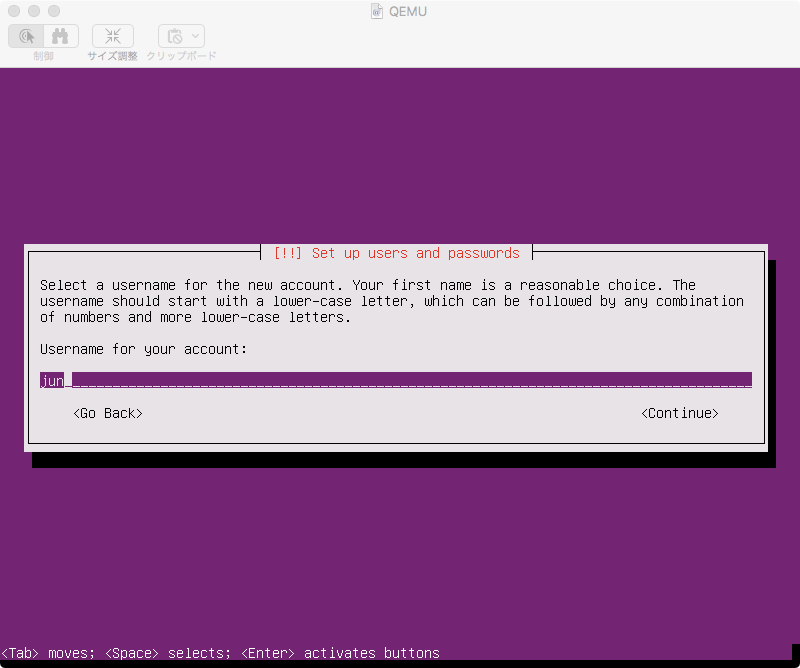Click the 'Username for your account:' label
800x668 pixels.
pyautogui.click(x=143, y=350)
